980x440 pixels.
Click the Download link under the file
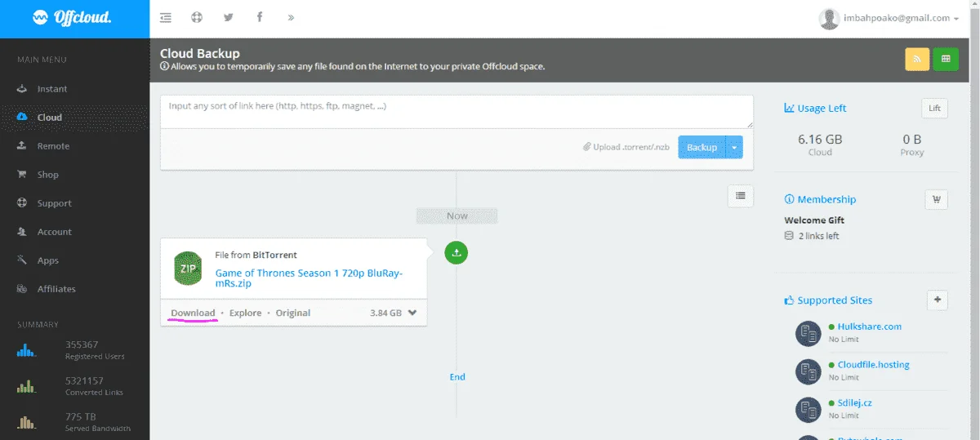point(193,313)
